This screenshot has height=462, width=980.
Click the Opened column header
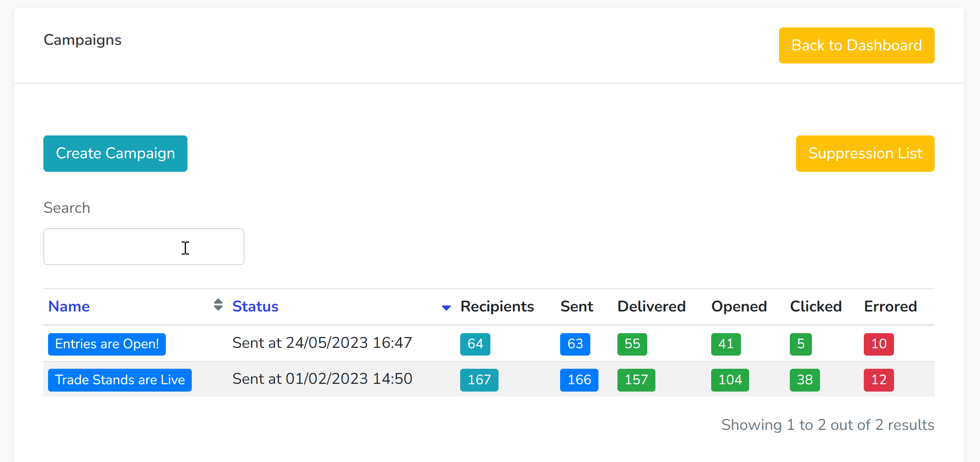click(739, 306)
